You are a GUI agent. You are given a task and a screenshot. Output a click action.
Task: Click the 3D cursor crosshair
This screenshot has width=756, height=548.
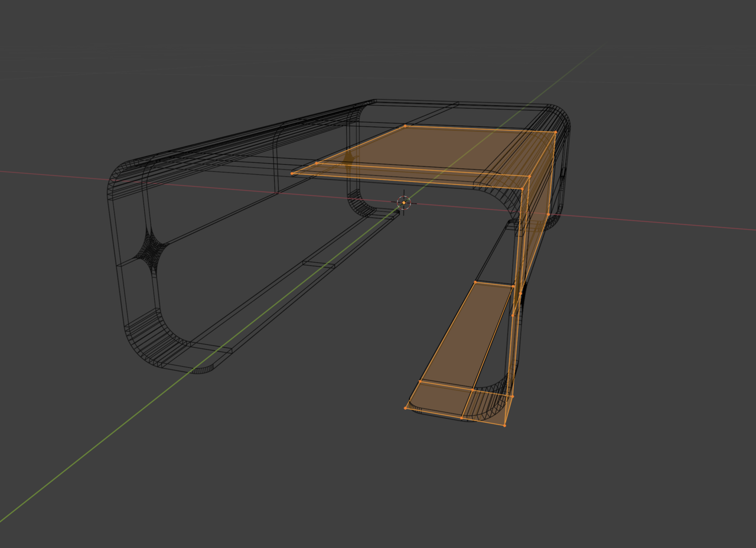tap(404, 203)
